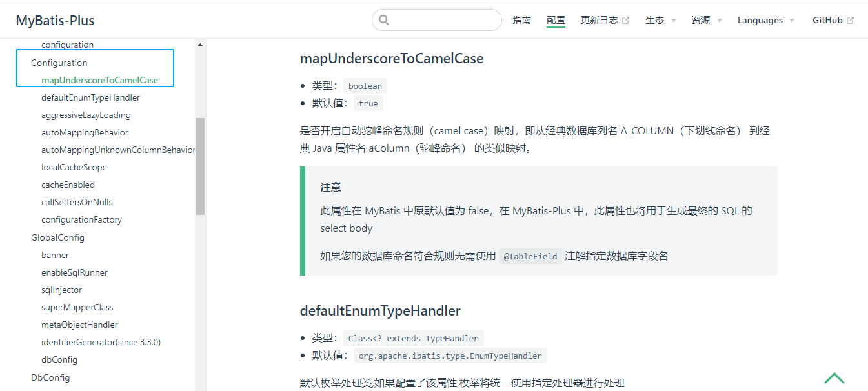Go to banner in sidebar
868x391 pixels.
coord(55,255)
